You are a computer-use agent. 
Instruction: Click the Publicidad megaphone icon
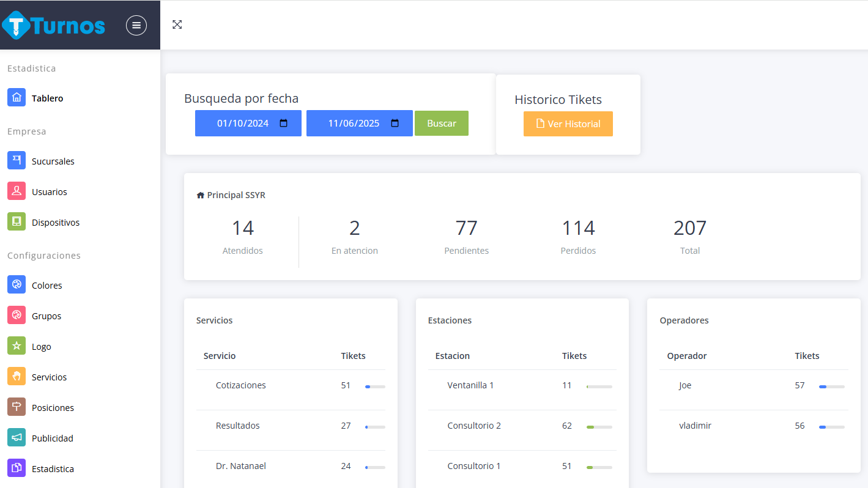17,438
